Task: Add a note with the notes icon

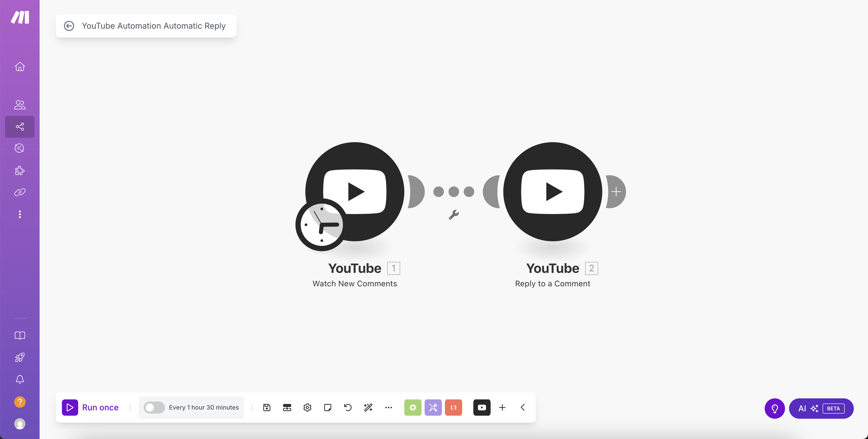Action: [327, 407]
